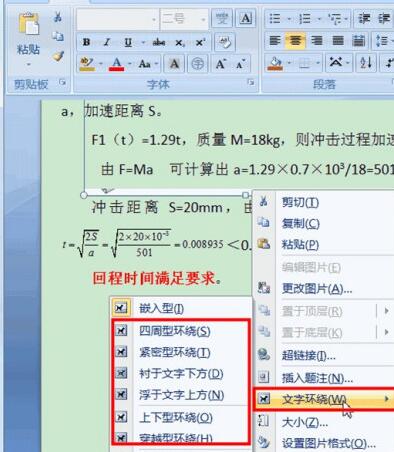Open the Paste dropdown arrow below 粘贴
The height and width of the screenshot is (452, 394).
pos(28,64)
